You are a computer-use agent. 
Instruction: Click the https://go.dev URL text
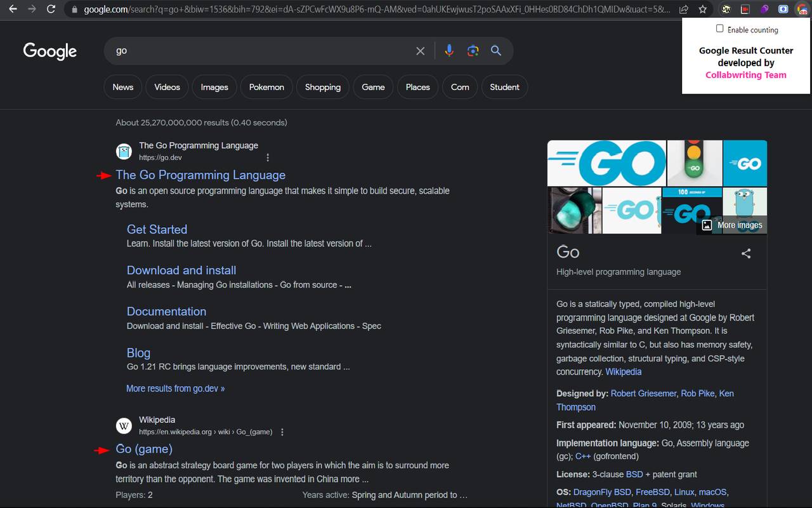160,157
